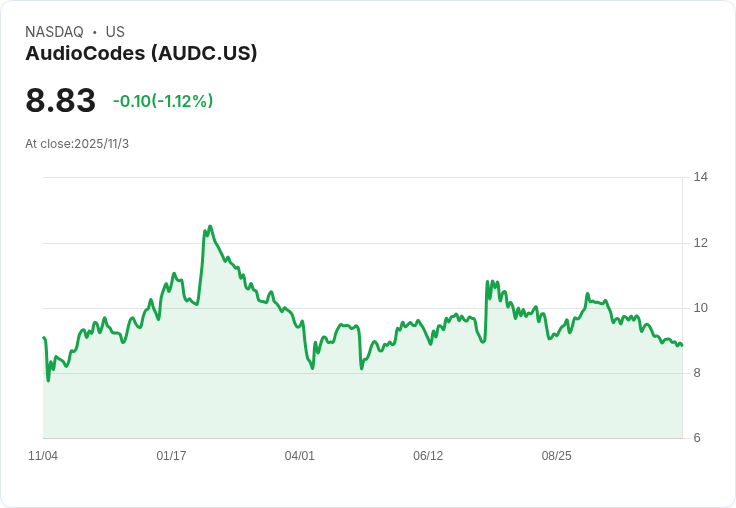
Task: Click the right end of the price line
Action: tap(681, 345)
